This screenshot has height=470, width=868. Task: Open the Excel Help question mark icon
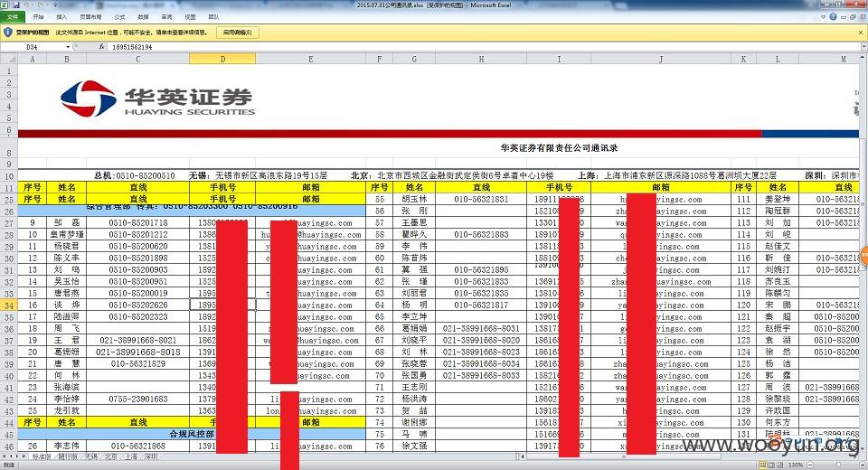(x=833, y=16)
